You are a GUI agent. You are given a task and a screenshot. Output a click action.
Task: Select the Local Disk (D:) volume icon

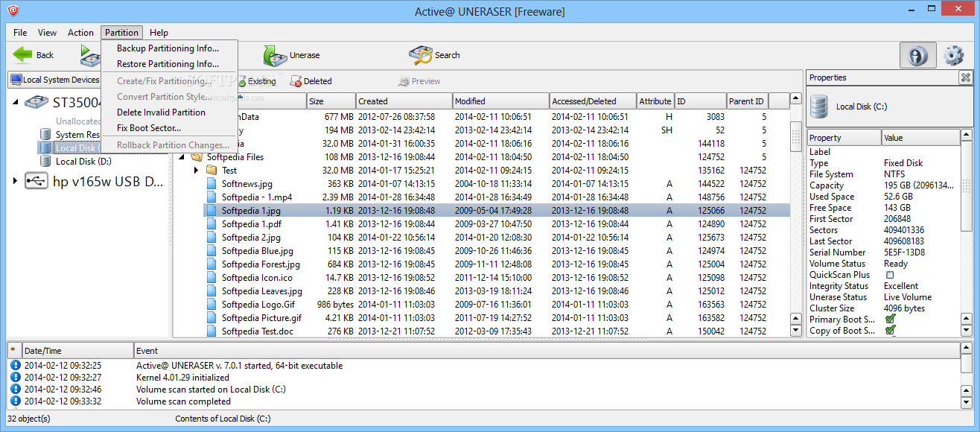click(46, 161)
